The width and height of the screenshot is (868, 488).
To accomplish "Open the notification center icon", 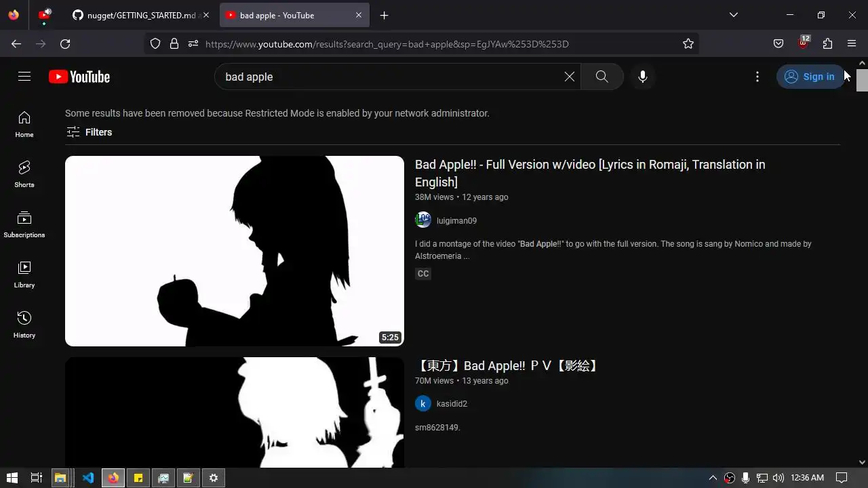I will 842,478.
